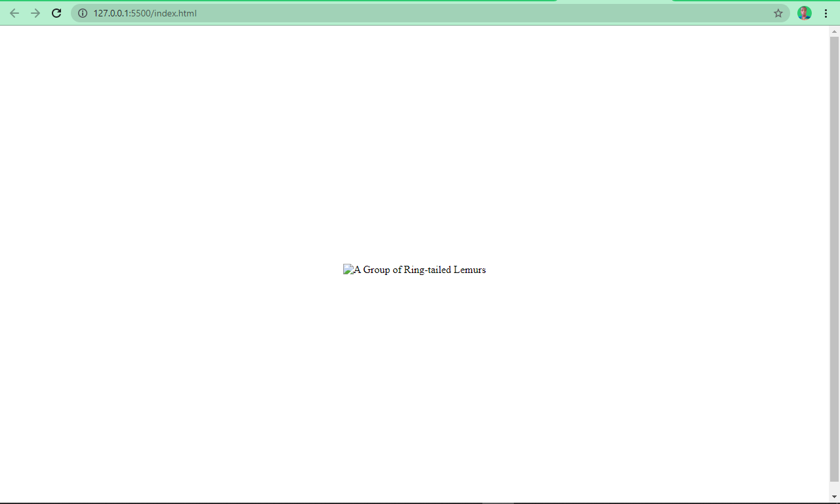Image resolution: width=840 pixels, height=504 pixels.
Task: Click the word 'Lemurs' in alt text
Action: (x=469, y=270)
